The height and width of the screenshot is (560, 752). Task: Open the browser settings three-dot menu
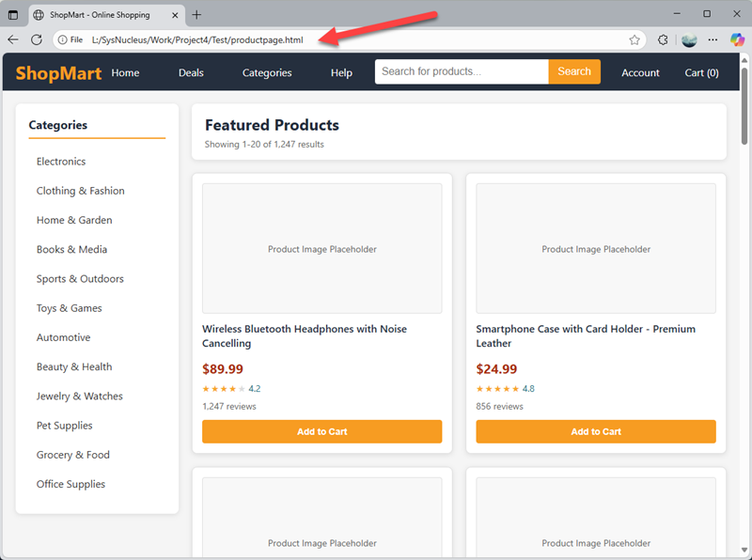(713, 39)
